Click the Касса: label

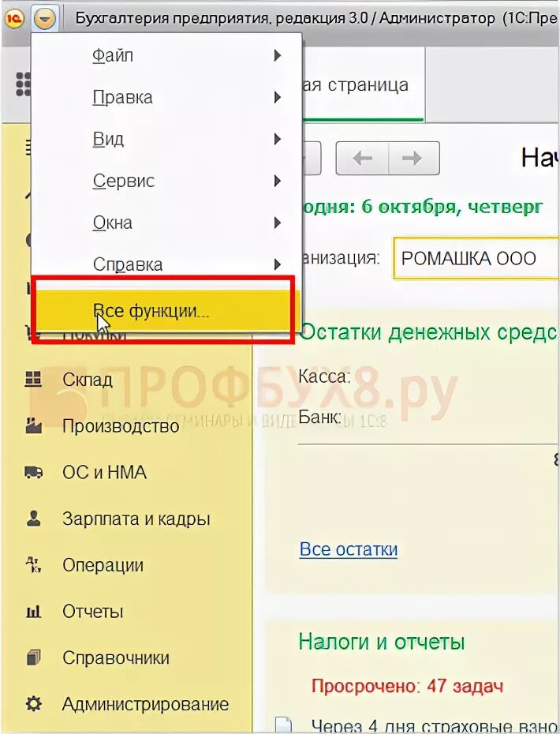coord(324,376)
